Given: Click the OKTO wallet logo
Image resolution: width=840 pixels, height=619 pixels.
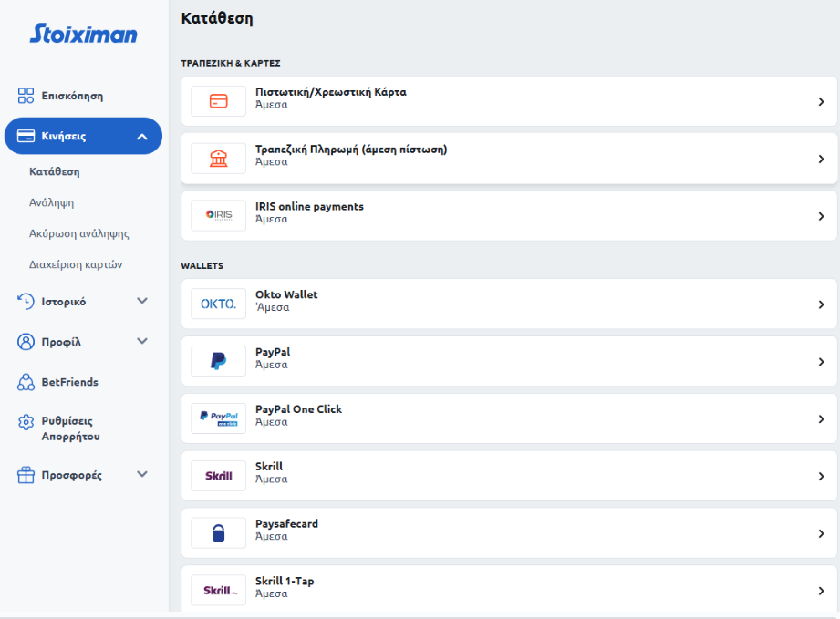Looking at the screenshot, I should (x=218, y=304).
